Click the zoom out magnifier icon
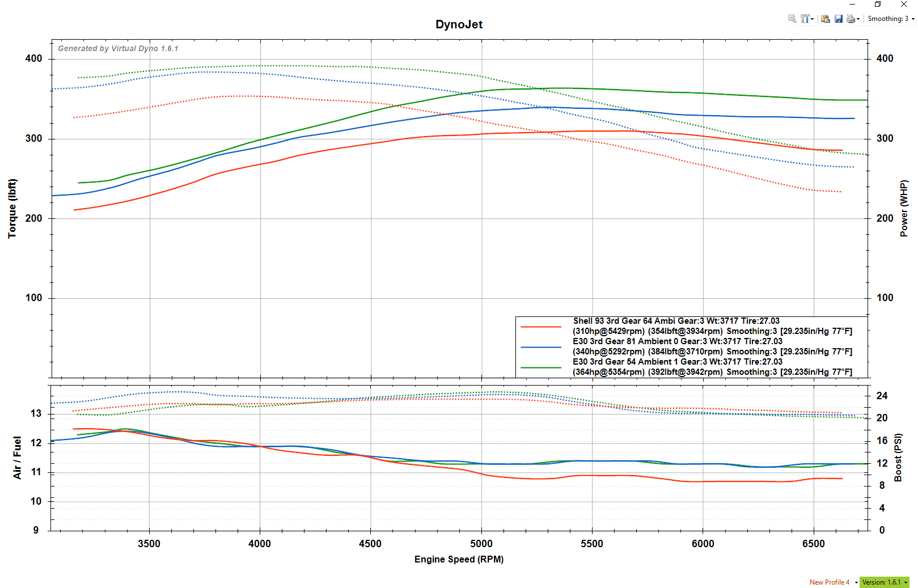Viewport: 918px width, 588px height. (792, 19)
